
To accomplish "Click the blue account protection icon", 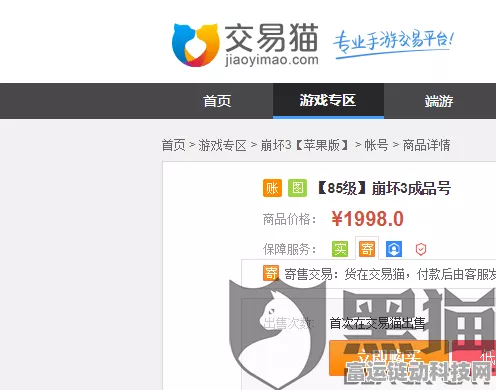I will (394, 249).
